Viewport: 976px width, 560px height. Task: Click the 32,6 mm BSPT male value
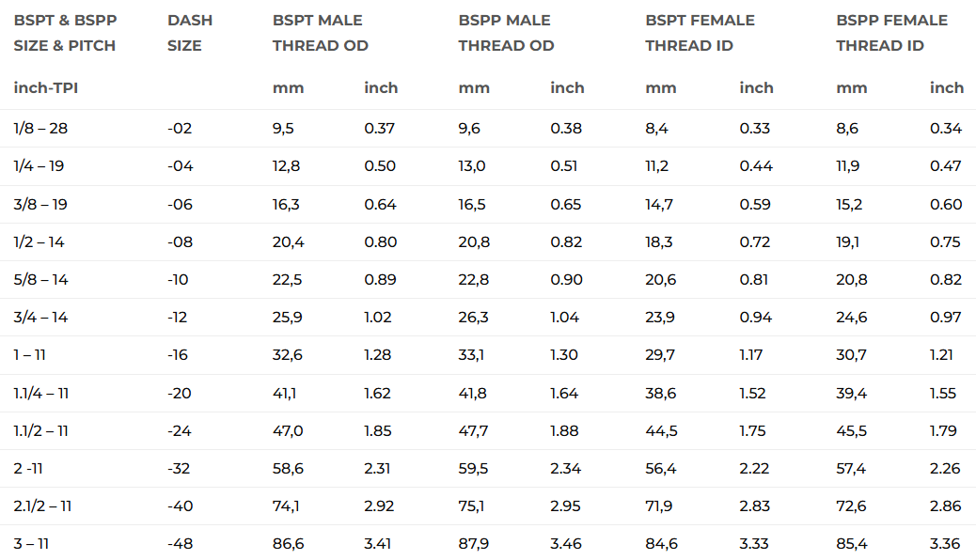[287, 355]
